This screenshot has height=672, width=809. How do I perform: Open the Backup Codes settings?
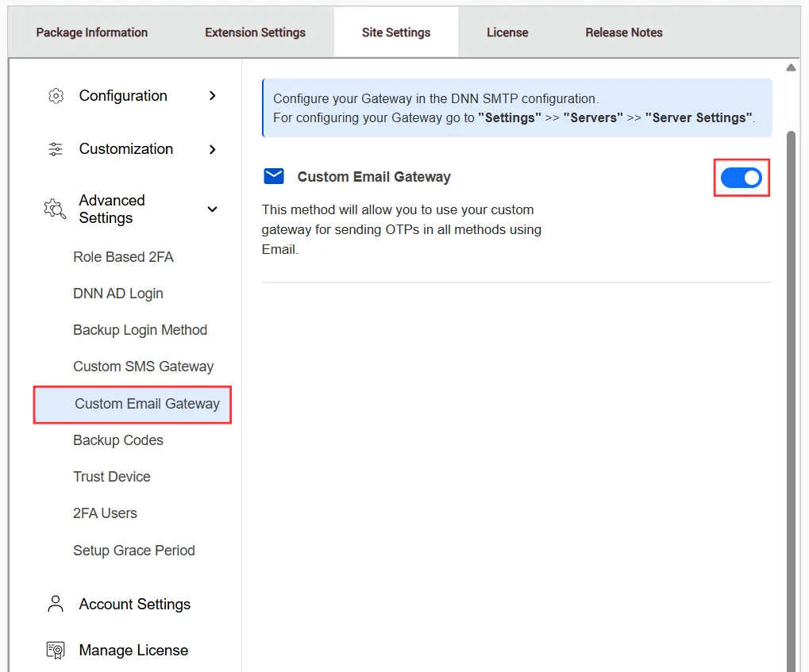coord(118,440)
